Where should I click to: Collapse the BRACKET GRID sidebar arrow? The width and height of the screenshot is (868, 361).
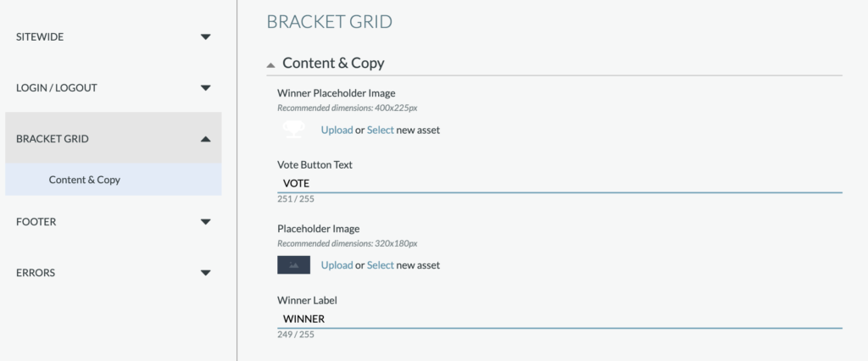(x=205, y=139)
